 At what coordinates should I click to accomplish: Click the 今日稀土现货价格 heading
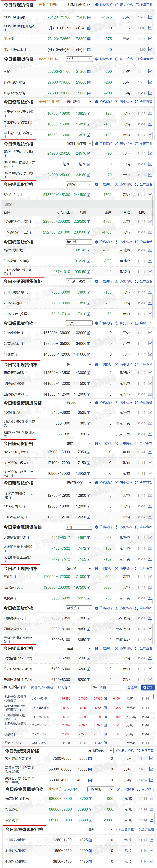[x=21, y=568]
